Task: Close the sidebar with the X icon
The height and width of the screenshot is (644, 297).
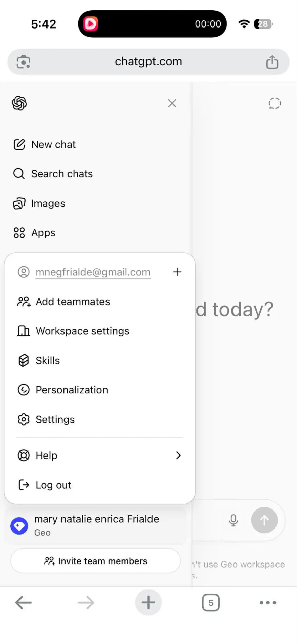Action: pos(172,103)
